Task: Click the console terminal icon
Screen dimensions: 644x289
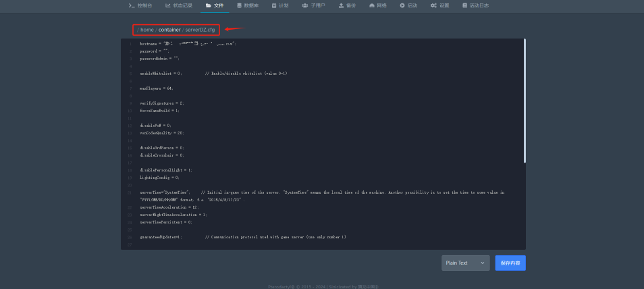Action: (x=132, y=5)
